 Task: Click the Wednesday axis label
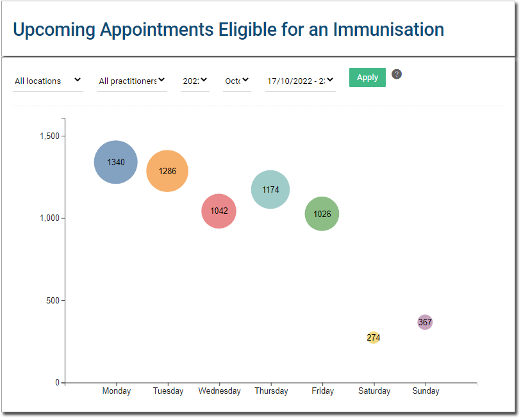click(x=219, y=391)
